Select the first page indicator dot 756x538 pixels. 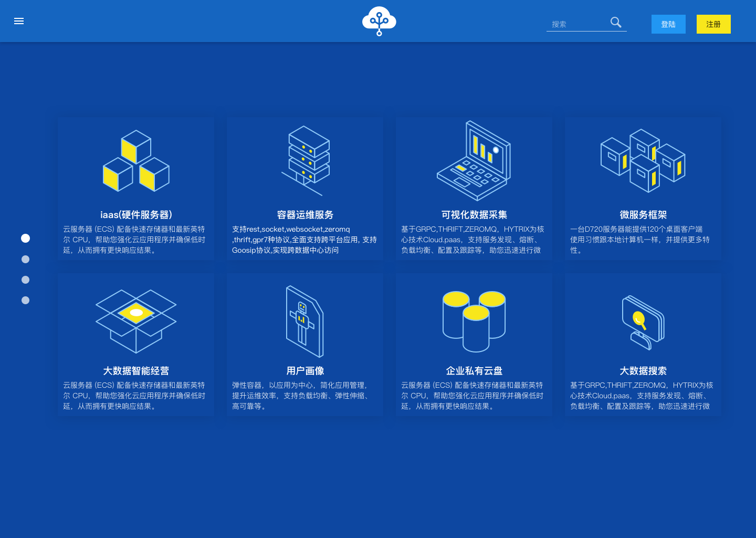[25, 239]
